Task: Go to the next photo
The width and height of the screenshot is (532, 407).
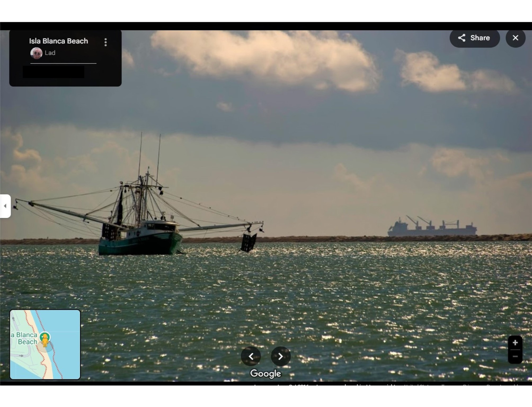Action: point(281,356)
